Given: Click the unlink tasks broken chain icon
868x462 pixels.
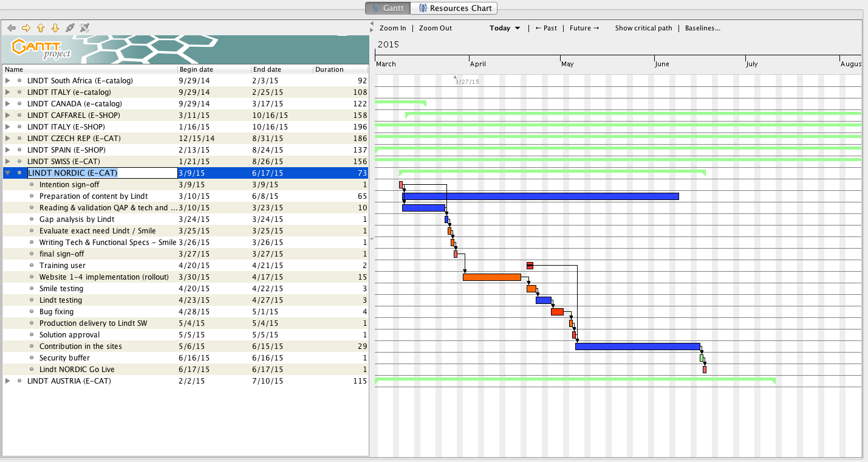Looking at the screenshot, I should [84, 28].
